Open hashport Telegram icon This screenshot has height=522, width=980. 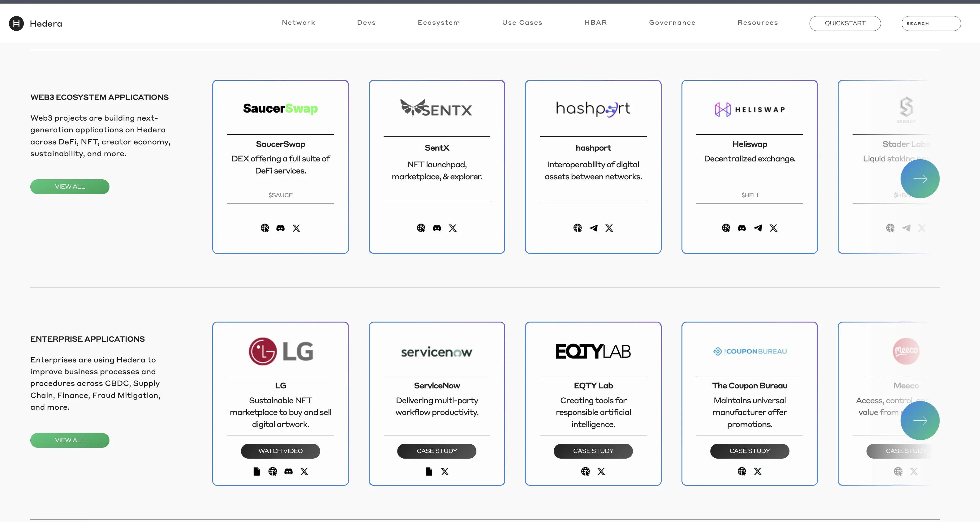click(x=594, y=228)
